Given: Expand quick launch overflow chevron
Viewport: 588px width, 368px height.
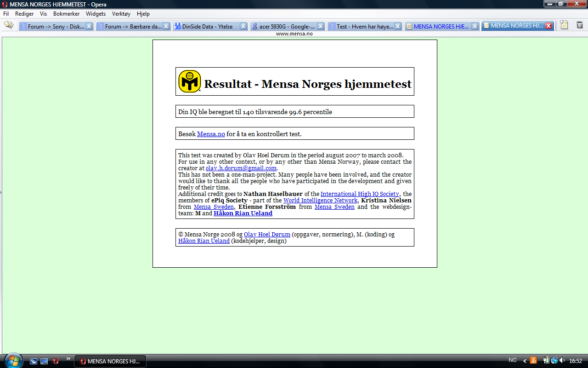Looking at the screenshot, I should click(68, 359).
